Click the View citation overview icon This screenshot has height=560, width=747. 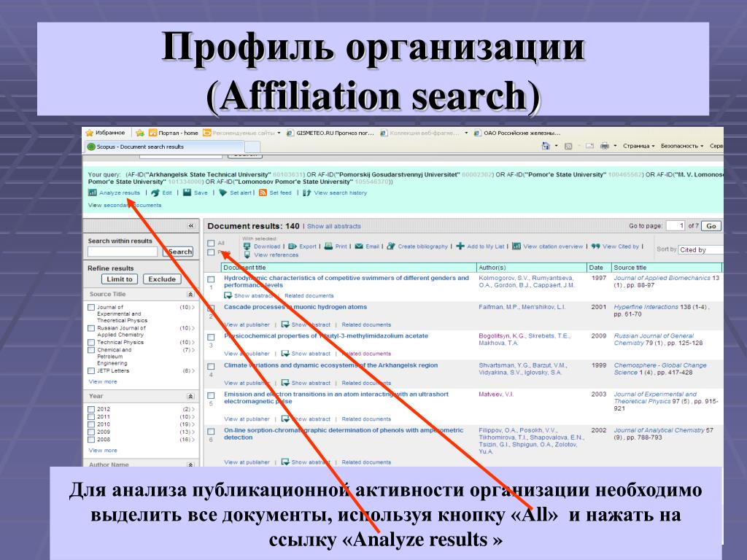click(x=516, y=246)
